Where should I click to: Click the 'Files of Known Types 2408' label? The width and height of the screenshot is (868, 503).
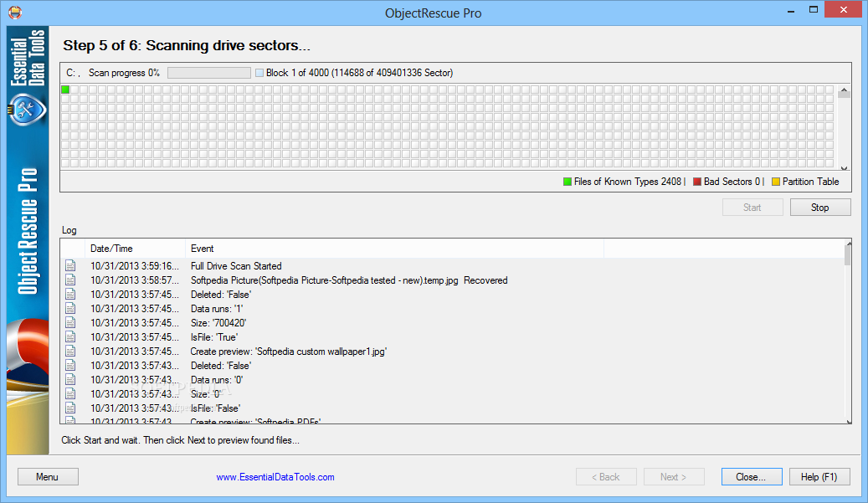click(x=627, y=182)
